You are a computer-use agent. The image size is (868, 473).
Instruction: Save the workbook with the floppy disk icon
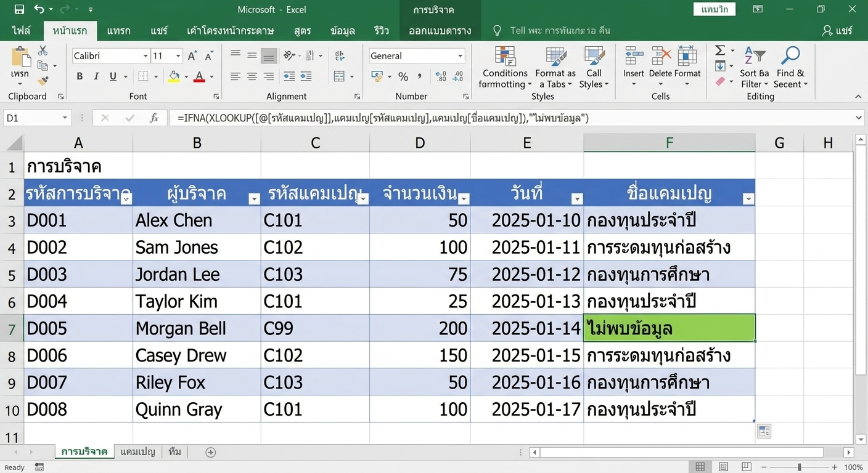[x=19, y=9]
